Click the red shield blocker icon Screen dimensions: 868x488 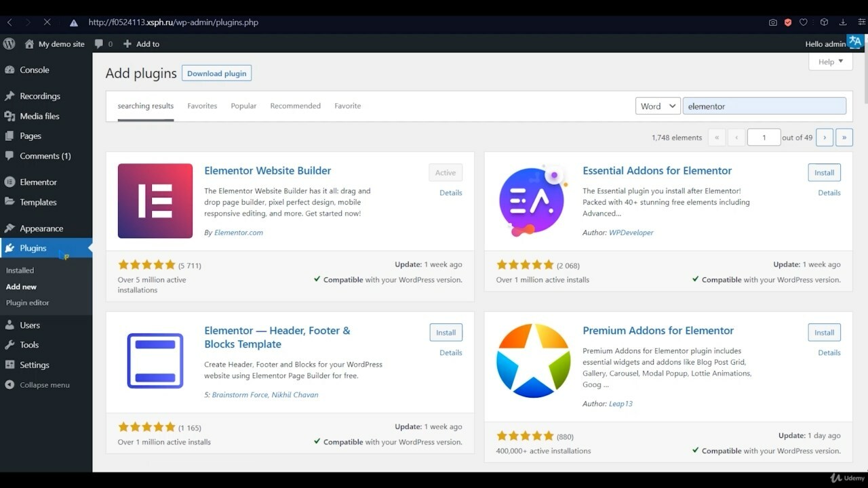[x=788, y=22]
